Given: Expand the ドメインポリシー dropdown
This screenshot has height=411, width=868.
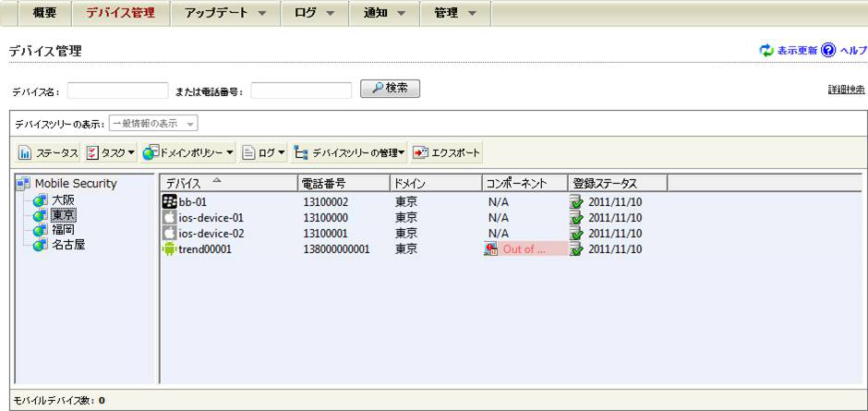Looking at the screenshot, I should [x=188, y=152].
